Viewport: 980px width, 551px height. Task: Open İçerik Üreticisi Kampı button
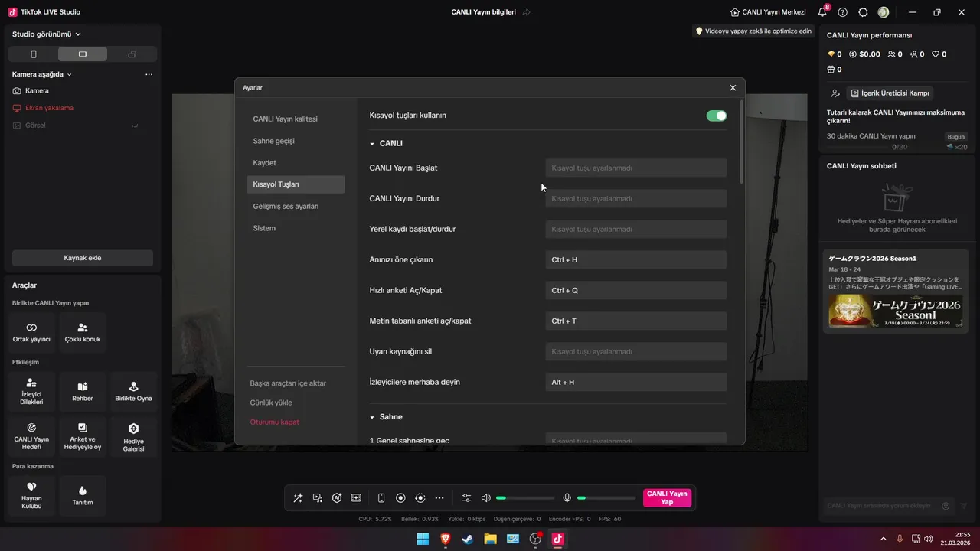890,93
